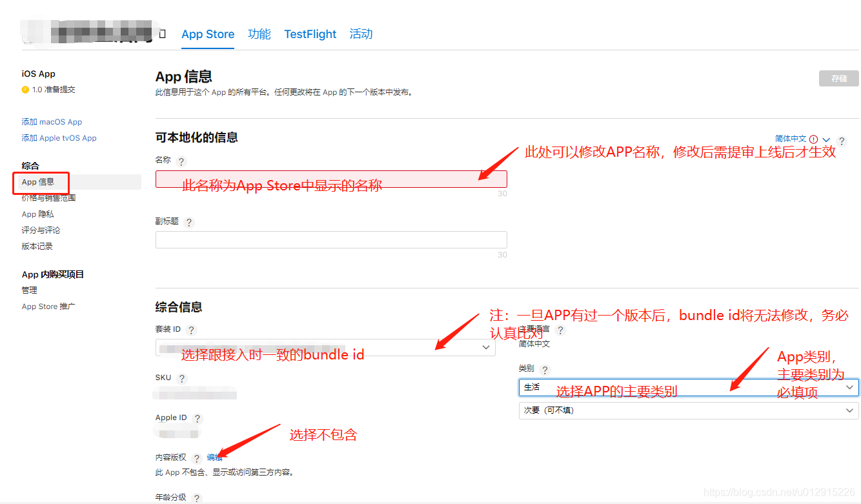
Task: Click 编辑 link next to 内容版权
Action: (x=215, y=458)
